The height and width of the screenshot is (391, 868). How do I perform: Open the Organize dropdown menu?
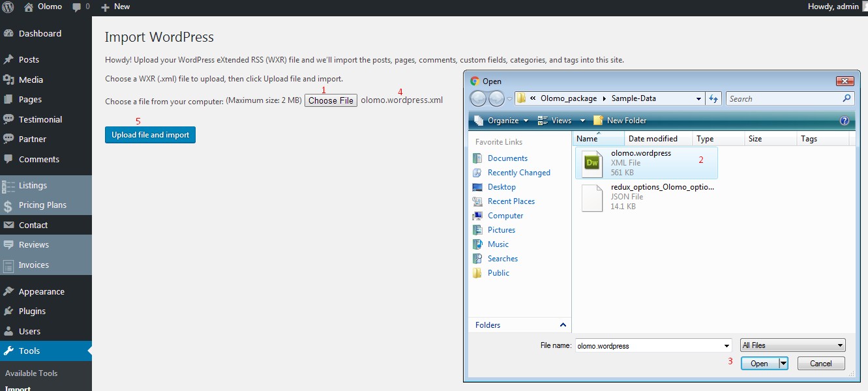pyautogui.click(x=497, y=121)
